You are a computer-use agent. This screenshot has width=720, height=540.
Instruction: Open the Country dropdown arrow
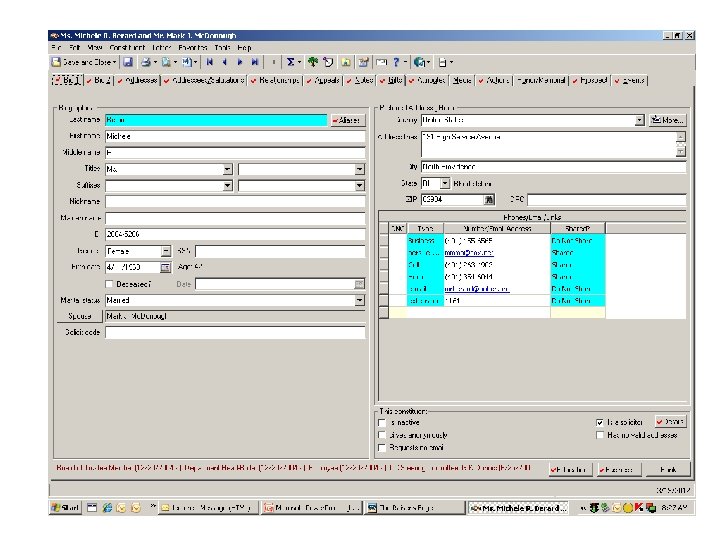pyautogui.click(x=639, y=120)
